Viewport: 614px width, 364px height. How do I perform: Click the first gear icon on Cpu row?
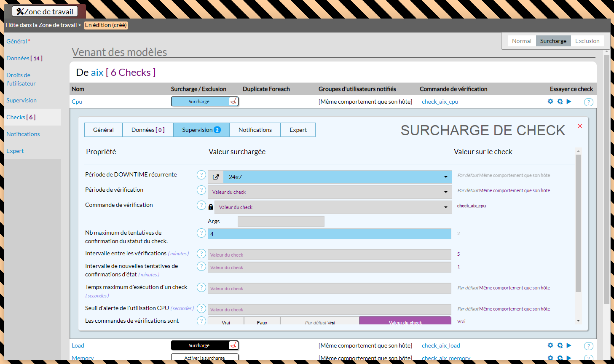pyautogui.click(x=550, y=102)
